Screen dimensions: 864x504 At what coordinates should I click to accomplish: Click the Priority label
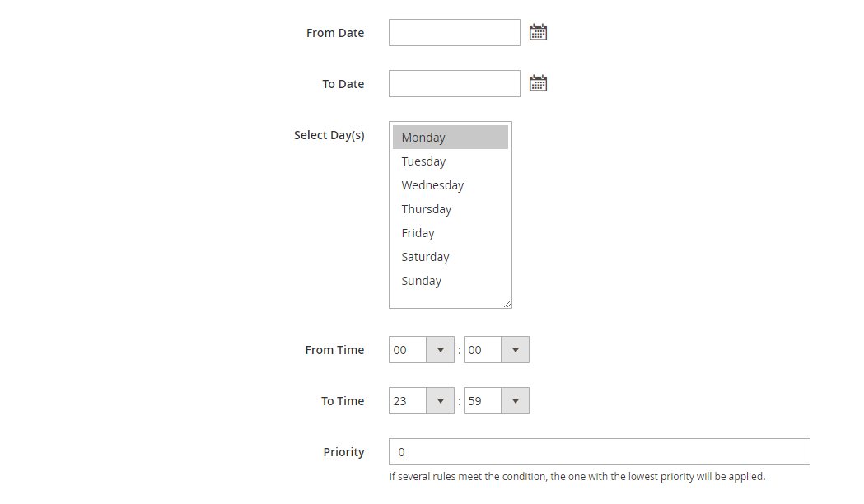point(343,452)
